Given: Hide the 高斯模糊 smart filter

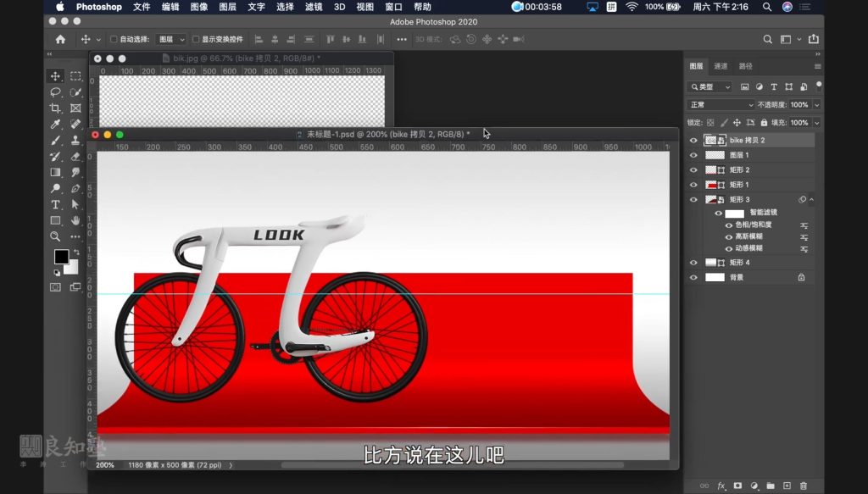Looking at the screenshot, I should (729, 236).
